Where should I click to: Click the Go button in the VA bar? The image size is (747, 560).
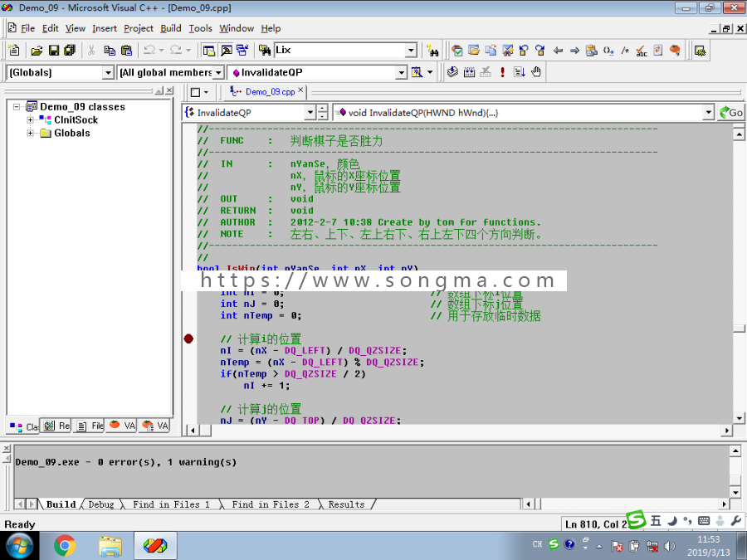pos(730,112)
